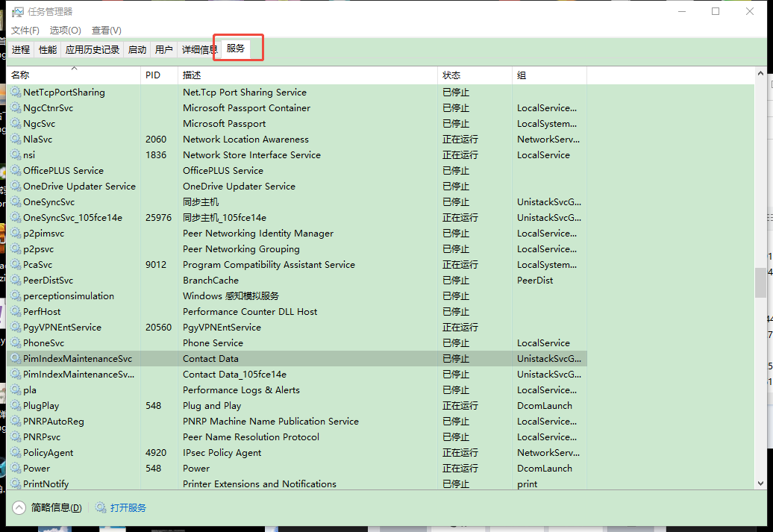
Task: Select the gear icon beside PcaSvc
Action: point(16,265)
